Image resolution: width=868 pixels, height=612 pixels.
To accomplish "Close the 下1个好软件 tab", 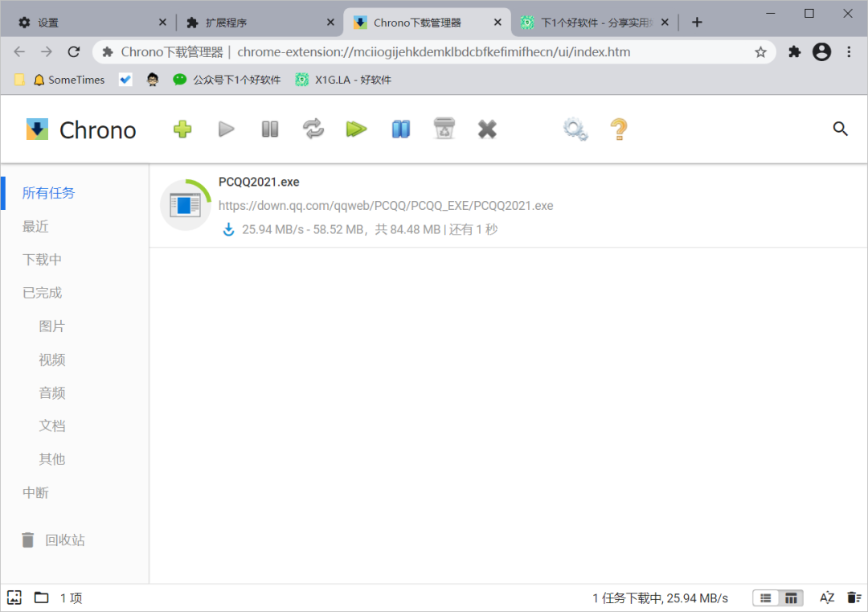I will click(x=665, y=23).
